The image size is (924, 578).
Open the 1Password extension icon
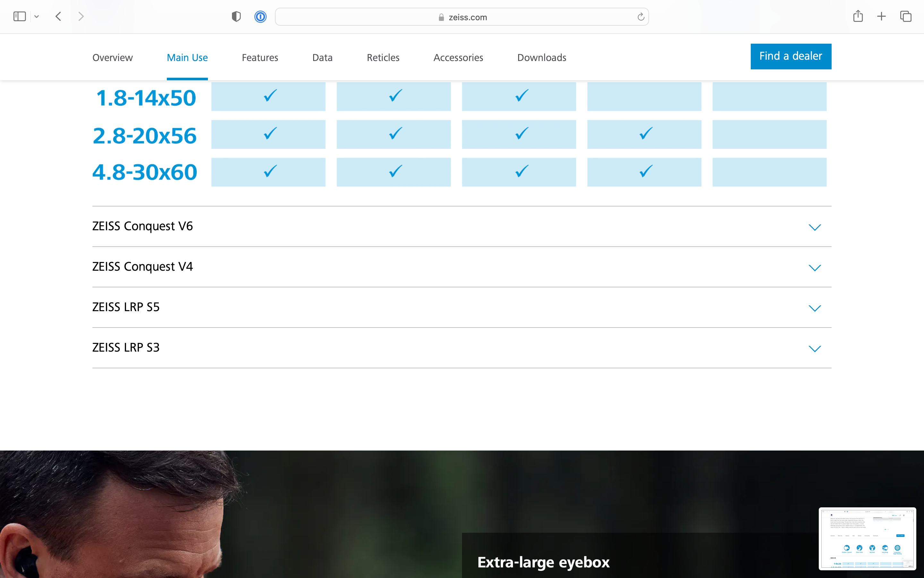tap(261, 16)
